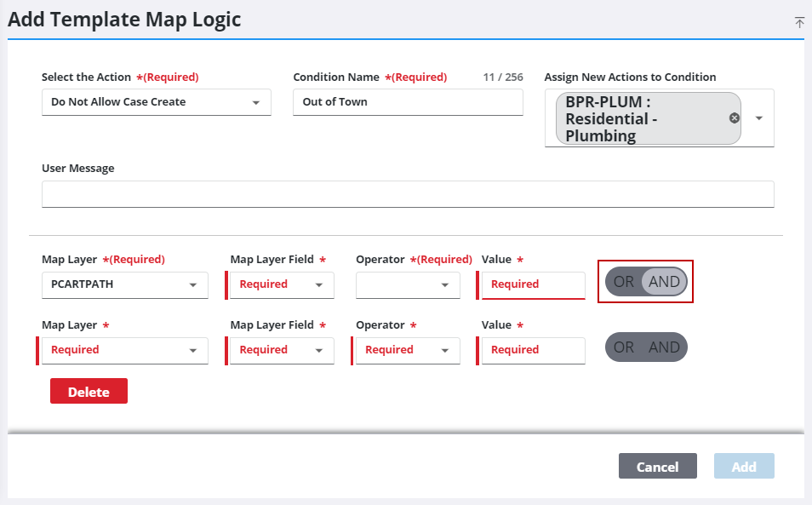Click the Delete button
The width and height of the screenshot is (812, 505).
(89, 391)
